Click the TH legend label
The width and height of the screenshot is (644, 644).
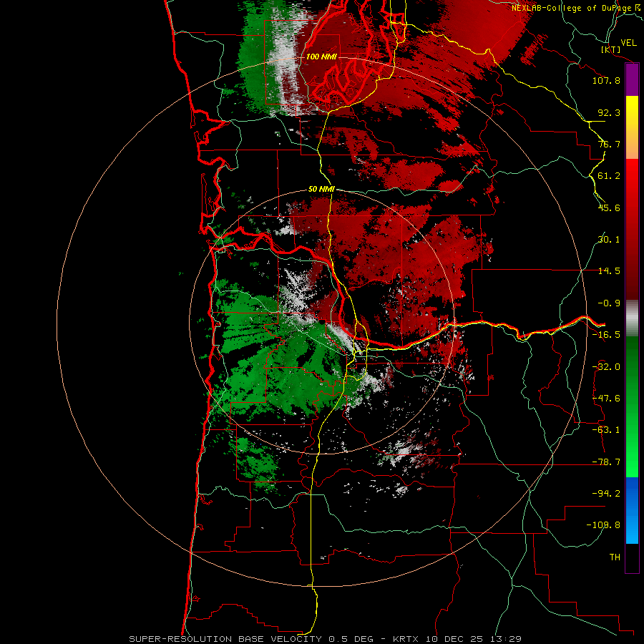click(x=615, y=557)
